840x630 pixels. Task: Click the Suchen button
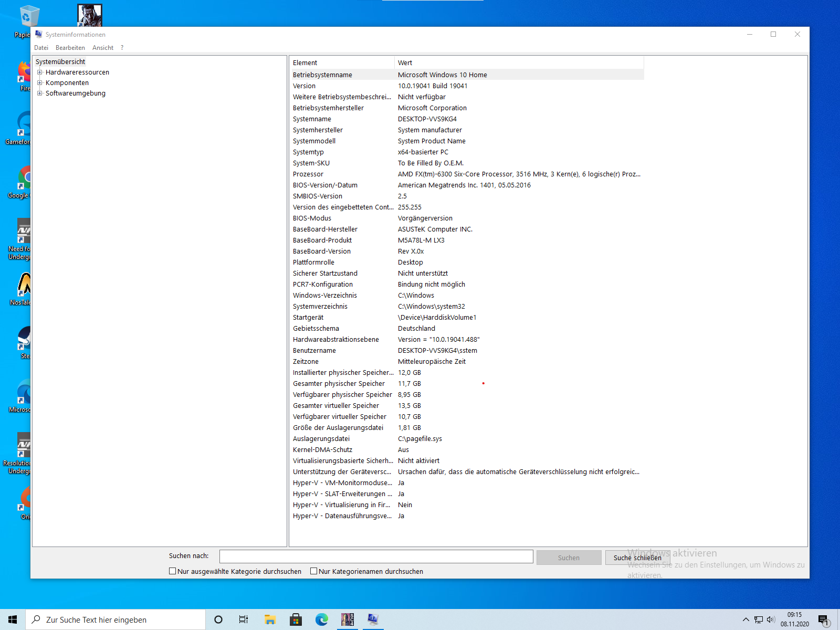point(569,558)
